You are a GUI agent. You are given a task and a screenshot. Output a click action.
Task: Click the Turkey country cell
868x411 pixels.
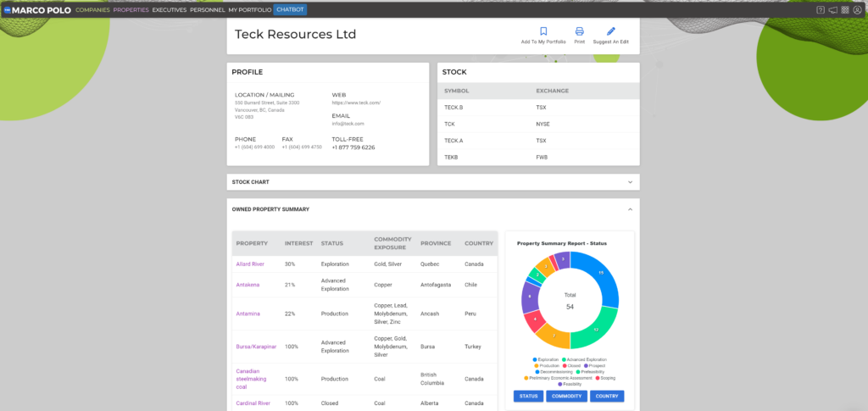tap(473, 347)
